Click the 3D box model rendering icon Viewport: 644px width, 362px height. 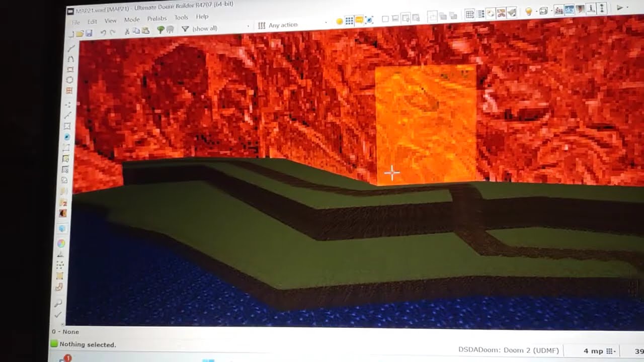coord(543,10)
